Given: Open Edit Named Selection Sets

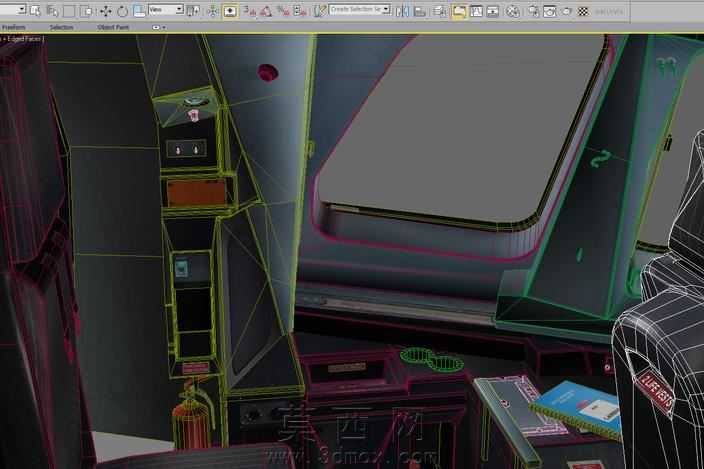Looking at the screenshot, I should pyautogui.click(x=319, y=11).
